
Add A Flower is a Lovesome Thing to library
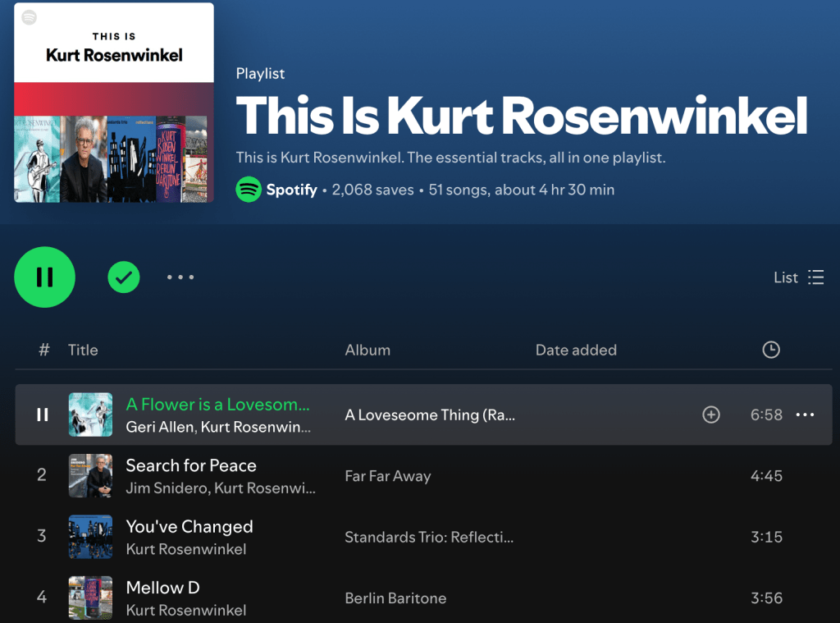click(x=711, y=415)
